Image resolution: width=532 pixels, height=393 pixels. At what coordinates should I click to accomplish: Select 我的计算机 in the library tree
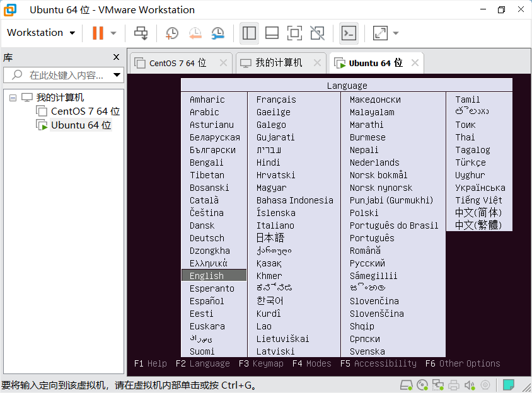tap(60, 98)
